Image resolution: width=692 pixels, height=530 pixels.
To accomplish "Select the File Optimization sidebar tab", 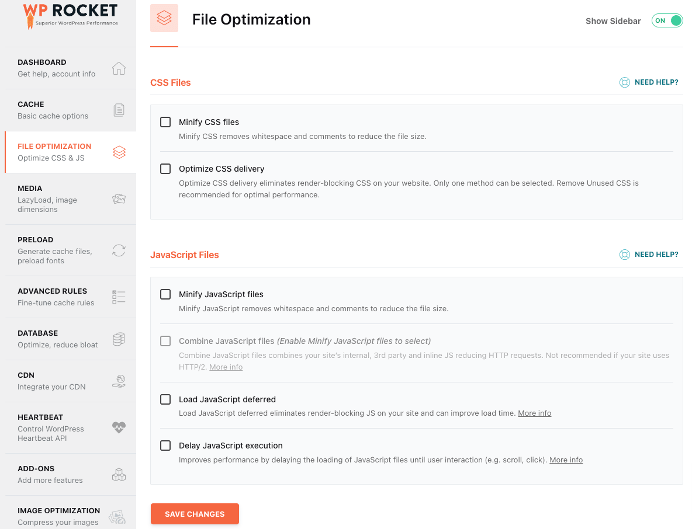I will pyautogui.click(x=60, y=152).
